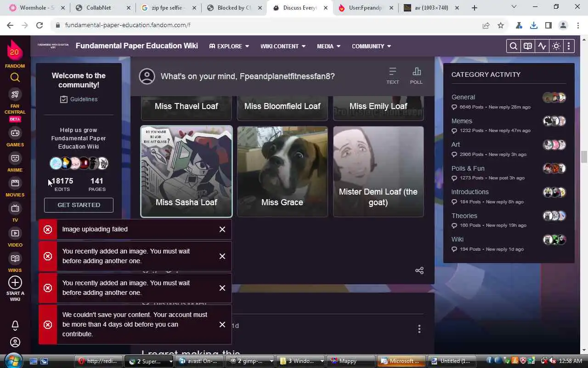Switch to the av (1003×740) browser tab
Viewport: 588px width, 368px height.
[432, 8]
